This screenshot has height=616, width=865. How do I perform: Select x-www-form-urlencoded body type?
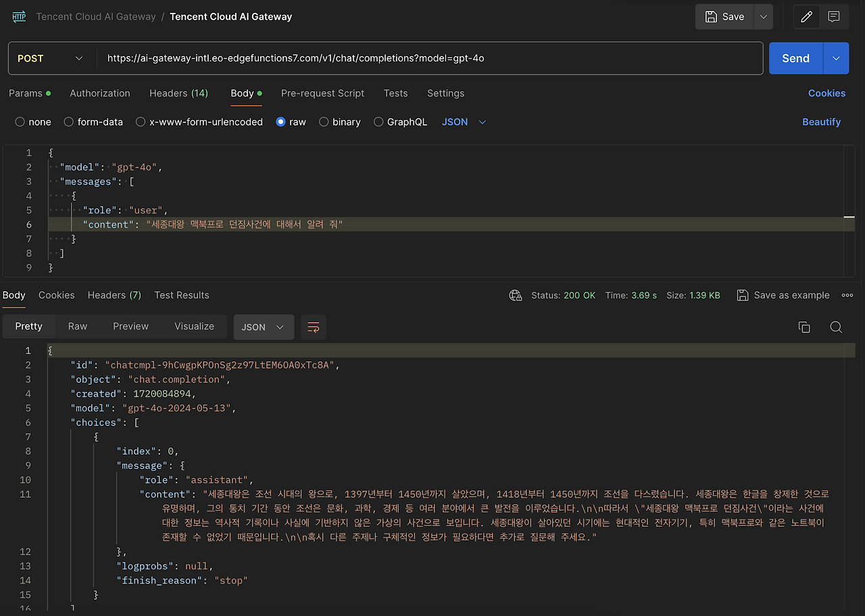coord(199,122)
